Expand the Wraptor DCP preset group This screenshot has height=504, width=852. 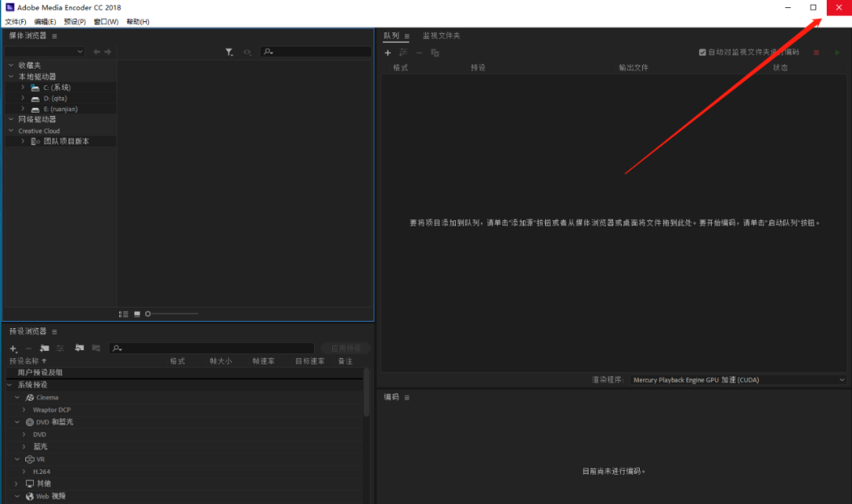24,409
